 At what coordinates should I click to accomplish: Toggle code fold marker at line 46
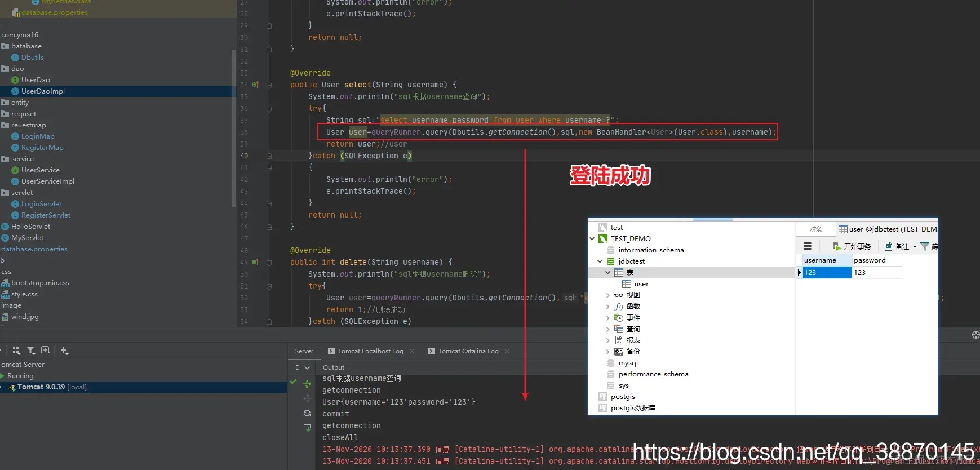coord(269,227)
